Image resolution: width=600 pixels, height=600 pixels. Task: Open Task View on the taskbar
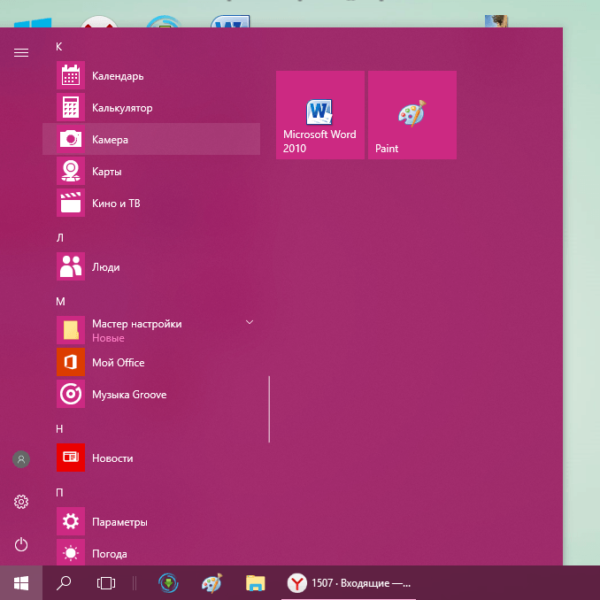coord(106,583)
